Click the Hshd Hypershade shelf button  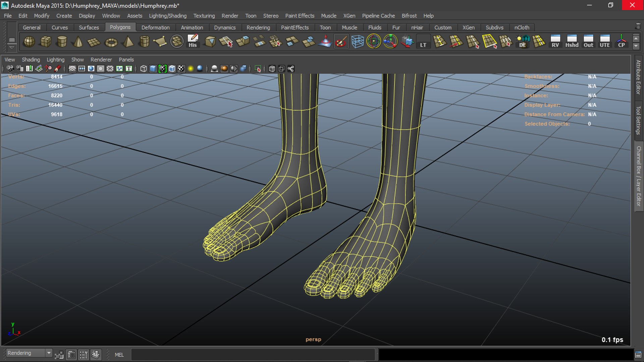(x=572, y=42)
